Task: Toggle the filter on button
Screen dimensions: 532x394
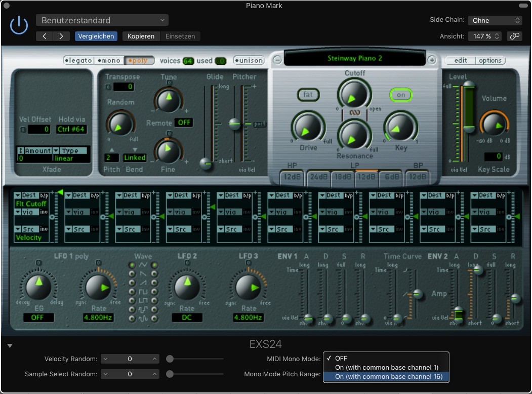Action: pos(401,95)
